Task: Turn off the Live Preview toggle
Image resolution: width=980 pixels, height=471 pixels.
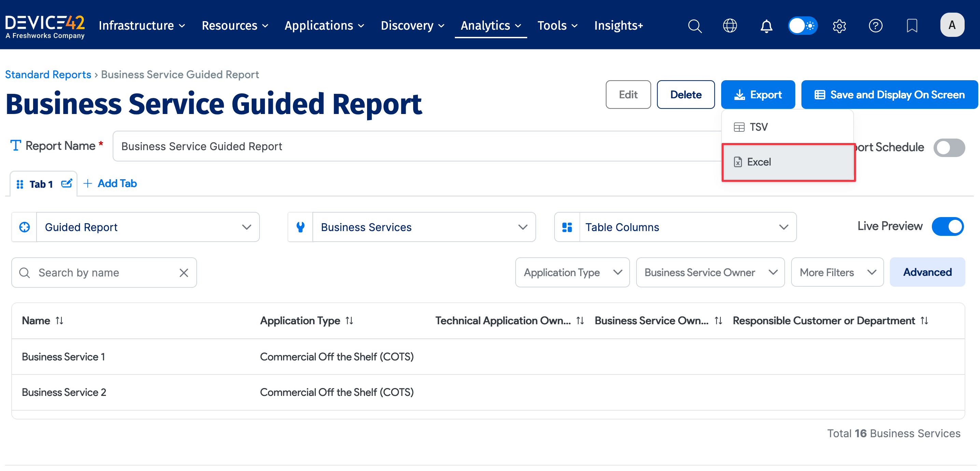Action: (947, 227)
